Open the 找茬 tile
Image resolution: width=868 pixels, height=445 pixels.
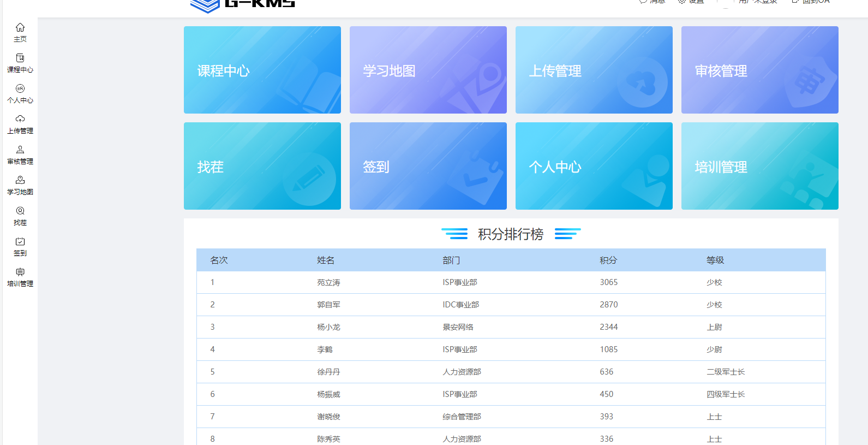(x=262, y=166)
